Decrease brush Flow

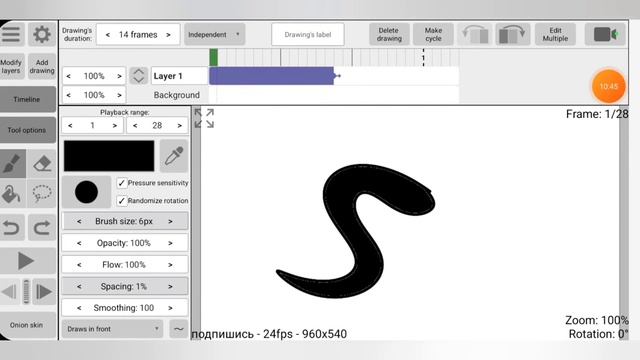79,265
